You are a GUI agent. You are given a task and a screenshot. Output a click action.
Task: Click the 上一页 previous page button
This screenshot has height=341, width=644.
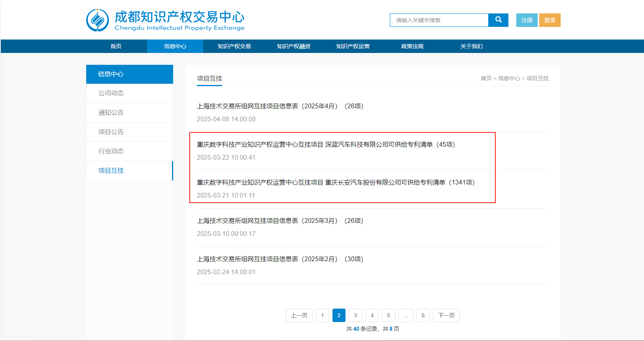pyautogui.click(x=299, y=315)
